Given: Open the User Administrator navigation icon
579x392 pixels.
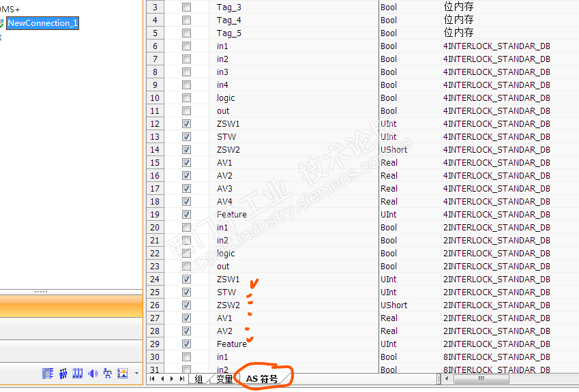Looking at the screenshot, I should coord(63,373).
